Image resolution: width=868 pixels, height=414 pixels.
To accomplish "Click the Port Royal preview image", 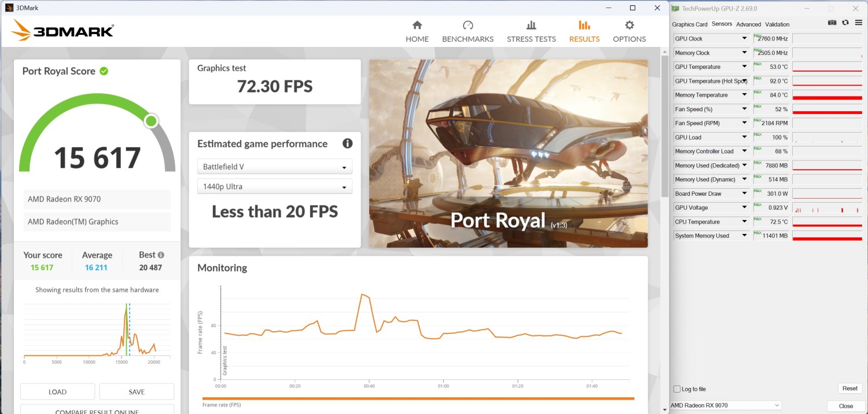I will (x=509, y=153).
